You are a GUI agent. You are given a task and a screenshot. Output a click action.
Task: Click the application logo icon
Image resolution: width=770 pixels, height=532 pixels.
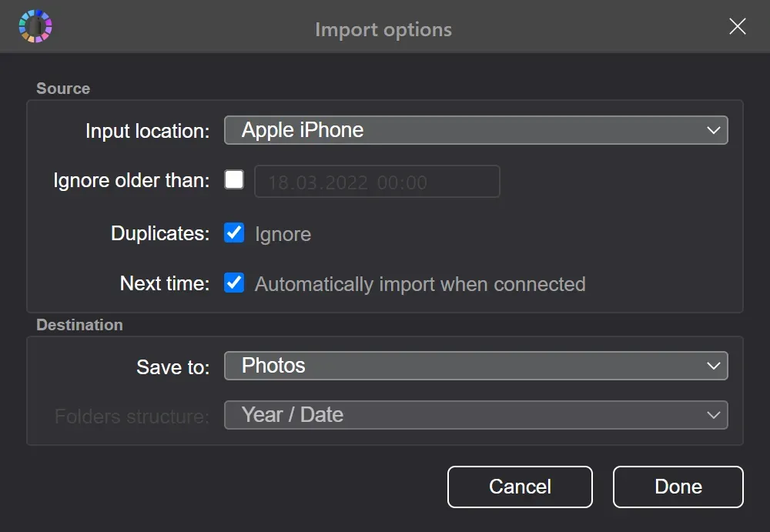35,25
